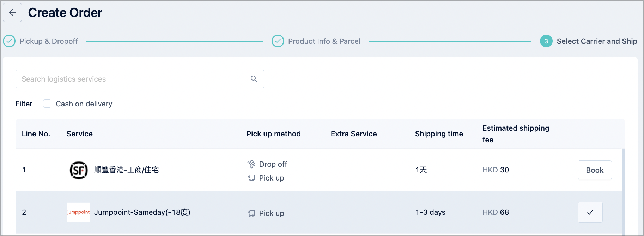The height and width of the screenshot is (236, 644).
Task: Click the Jumppoint carrier logo
Action: coord(78,212)
